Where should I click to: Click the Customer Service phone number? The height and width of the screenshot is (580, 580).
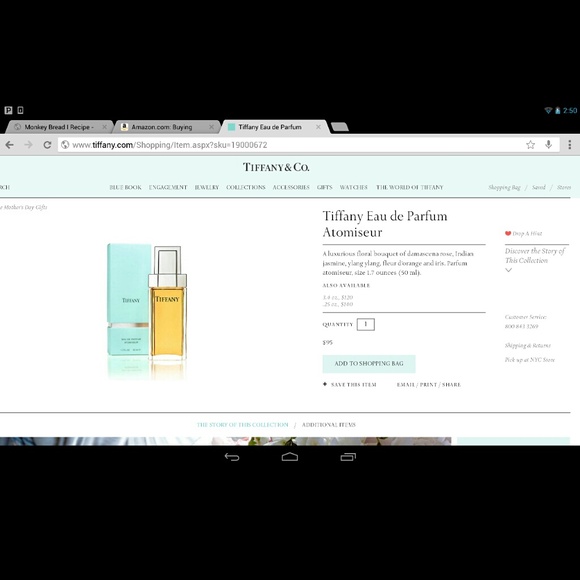tap(521, 326)
